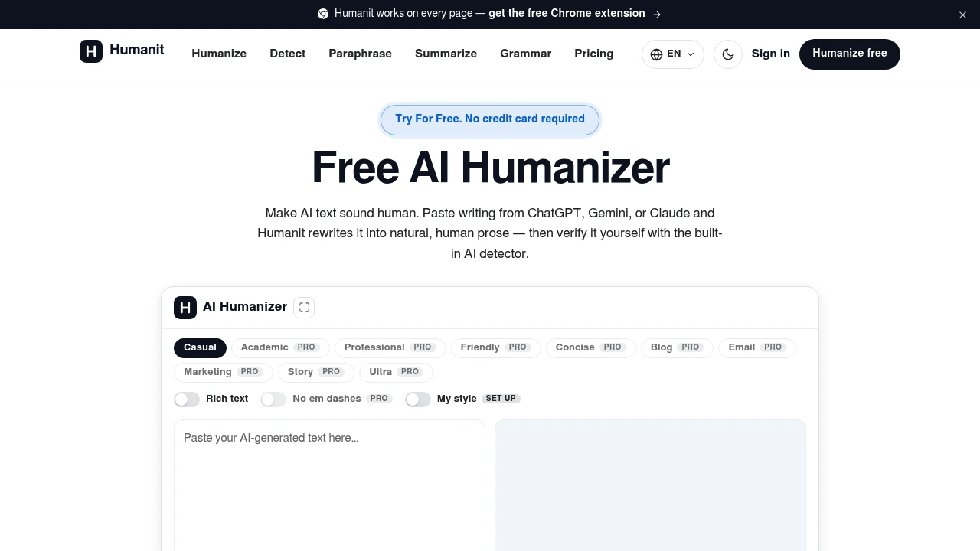
Task: Go to the Summarize page
Action: pos(446,54)
